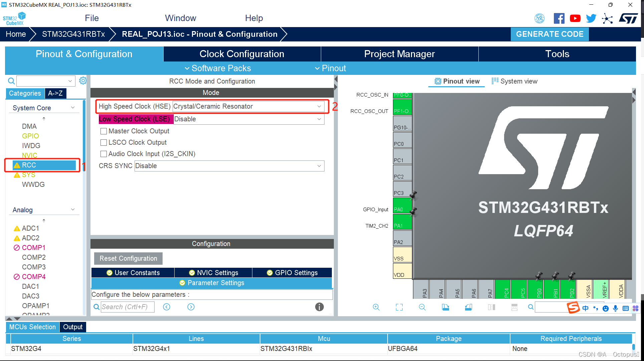Select SYS in System Core list
The height and width of the screenshot is (361, 644).
(28, 175)
